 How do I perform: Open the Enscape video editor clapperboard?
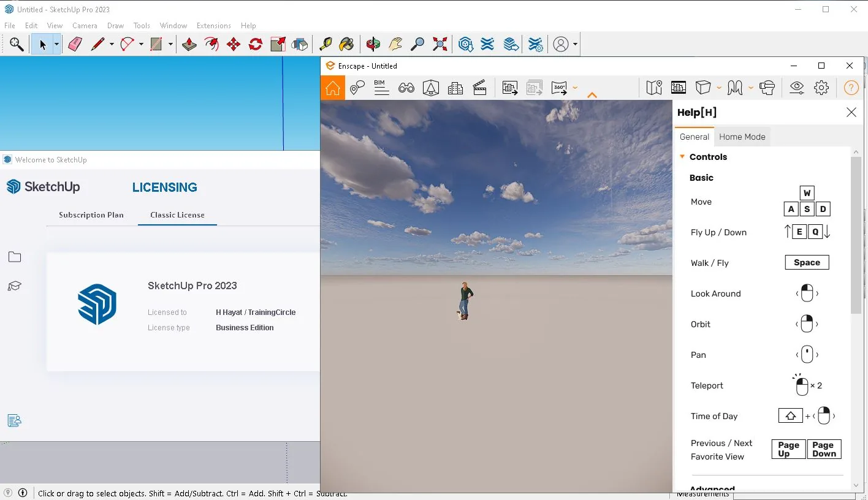tap(480, 88)
